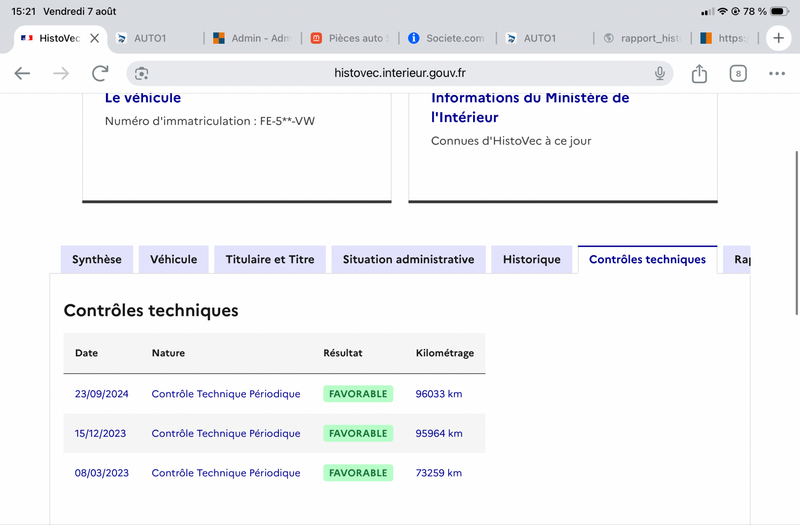Image resolution: width=800 pixels, height=525 pixels.
Task: Open the Véhicule tab
Action: point(173,259)
